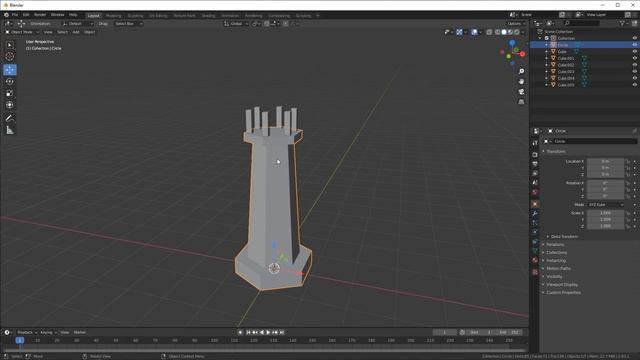Switch to Solid viewport shading

click(504, 32)
